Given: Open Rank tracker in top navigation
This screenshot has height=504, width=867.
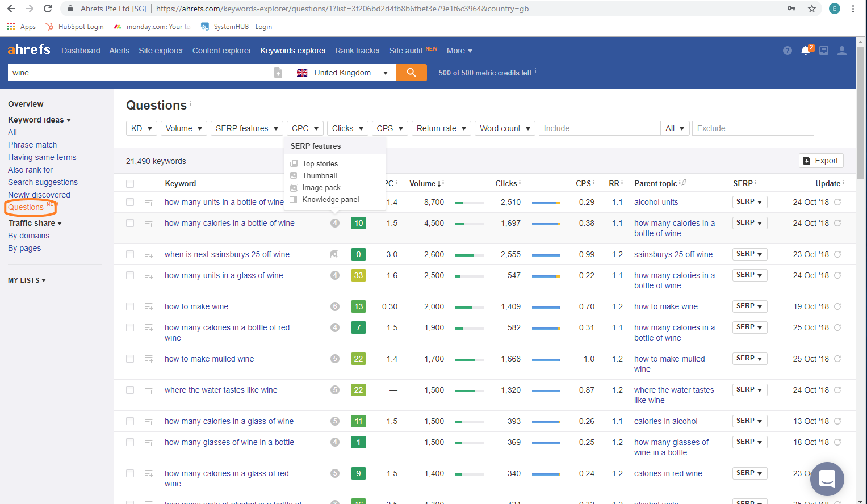Looking at the screenshot, I should (358, 51).
